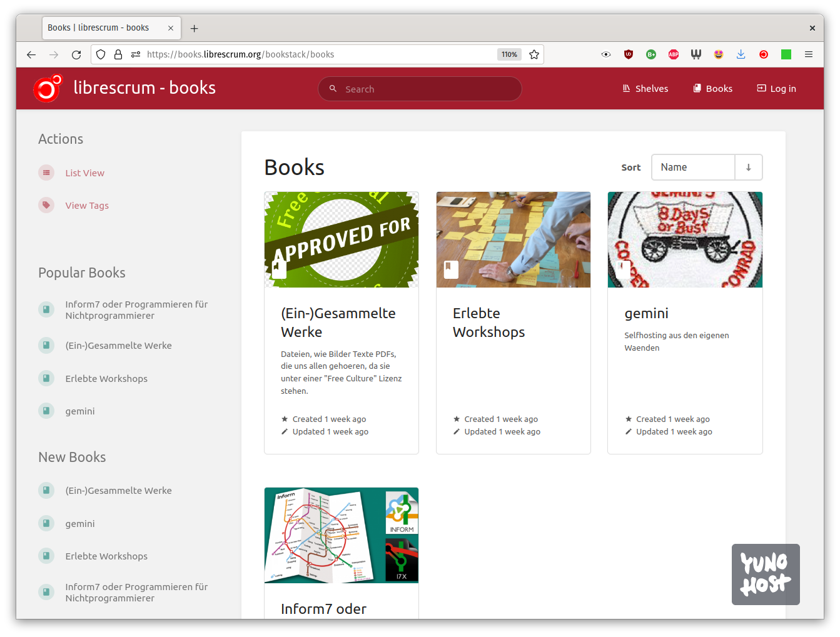Screen dimensions: 840x637
Task: Click the librescrum red logo icon
Action: click(48, 88)
